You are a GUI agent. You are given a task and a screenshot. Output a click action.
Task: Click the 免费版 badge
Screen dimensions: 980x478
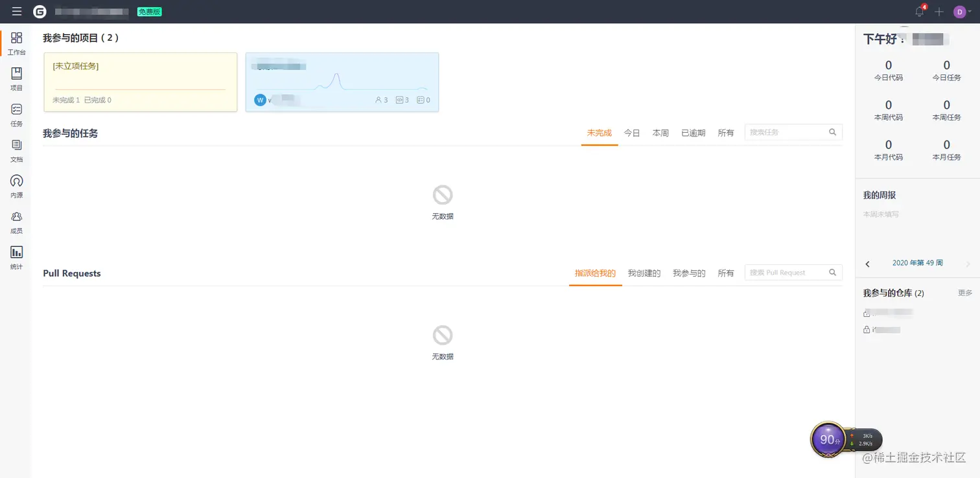coord(150,12)
